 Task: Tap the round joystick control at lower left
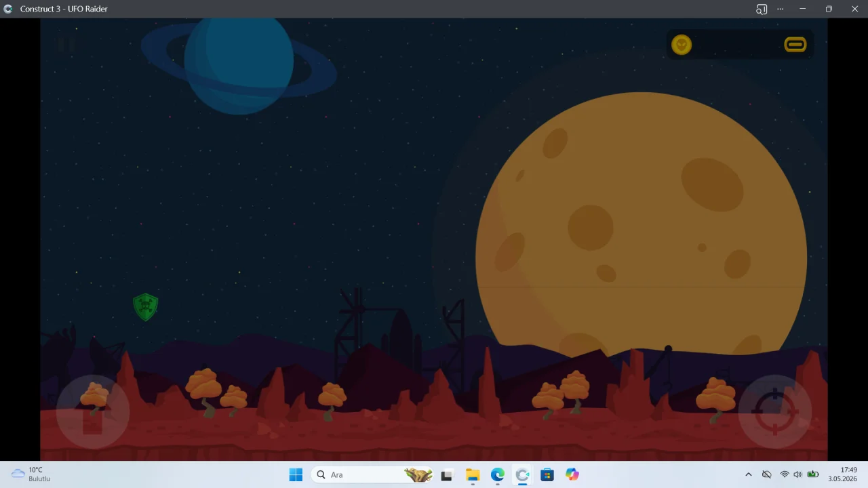point(93,411)
